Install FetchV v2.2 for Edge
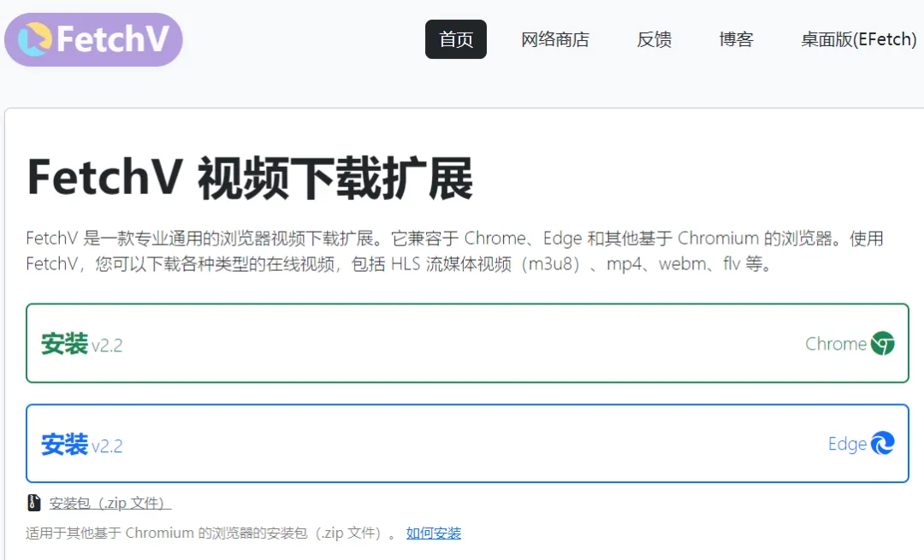924x560 pixels. pos(467,444)
